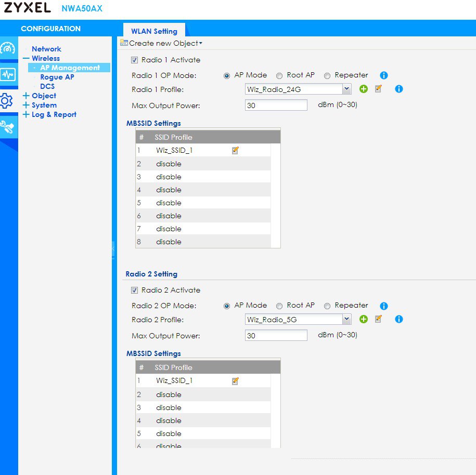Screen dimensions: 476x475
Task: Expand the System tree node
Action: [26, 105]
